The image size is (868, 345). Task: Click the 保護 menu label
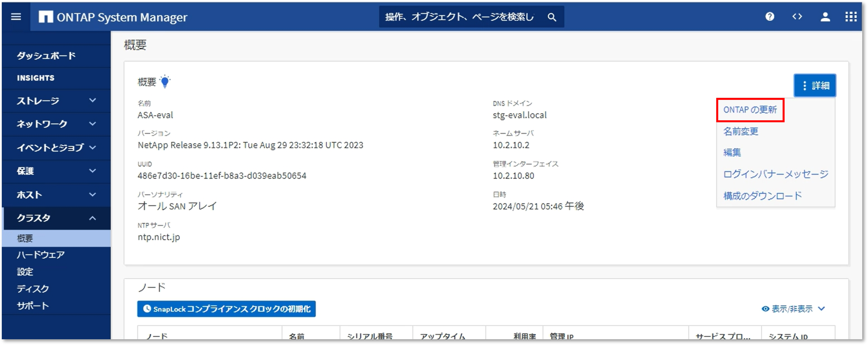(x=25, y=171)
